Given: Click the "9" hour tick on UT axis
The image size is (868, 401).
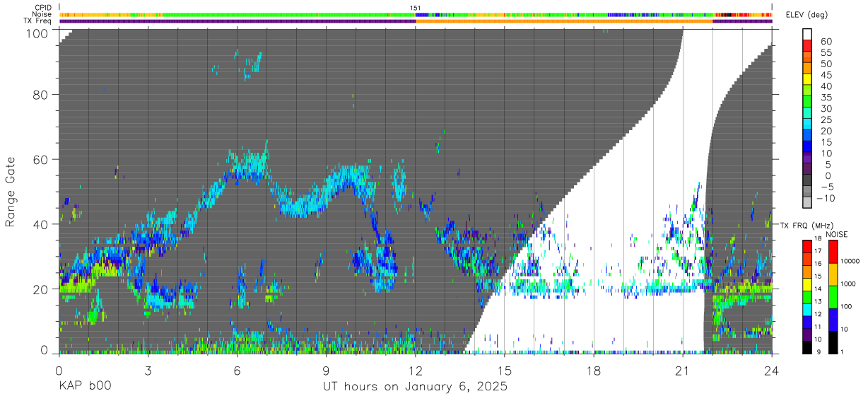Looking at the screenshot, I should click(x=326, y=370).
